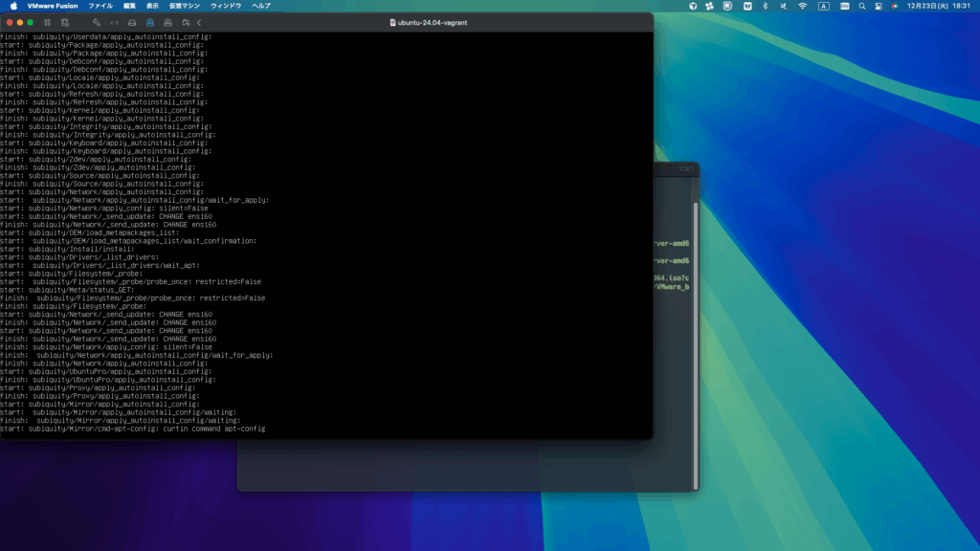Click the muted sound icon in menu bar
Screen dimensions: 980x551
pyautogui.click(x=785, y=6)
